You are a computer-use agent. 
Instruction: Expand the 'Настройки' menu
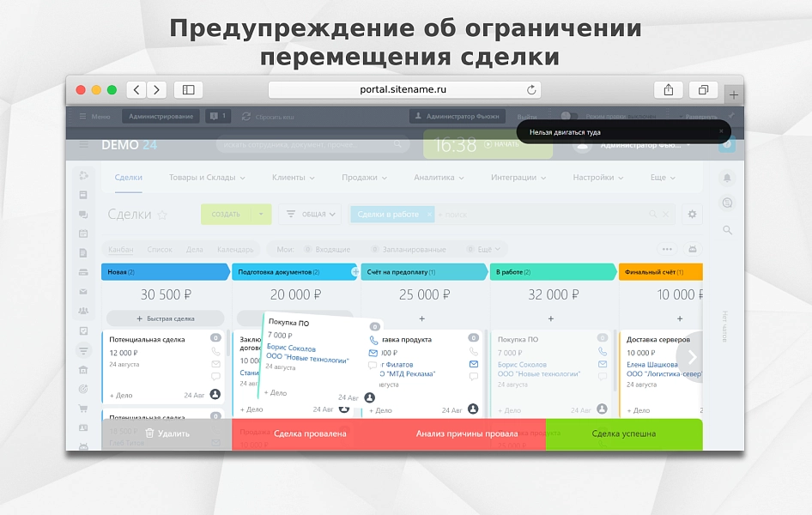(x=598, y=178)
